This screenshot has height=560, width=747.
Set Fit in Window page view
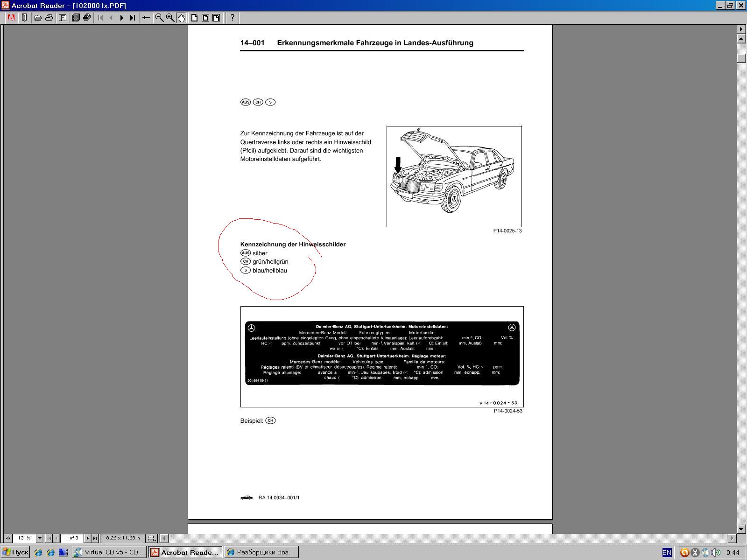(205, 18)
